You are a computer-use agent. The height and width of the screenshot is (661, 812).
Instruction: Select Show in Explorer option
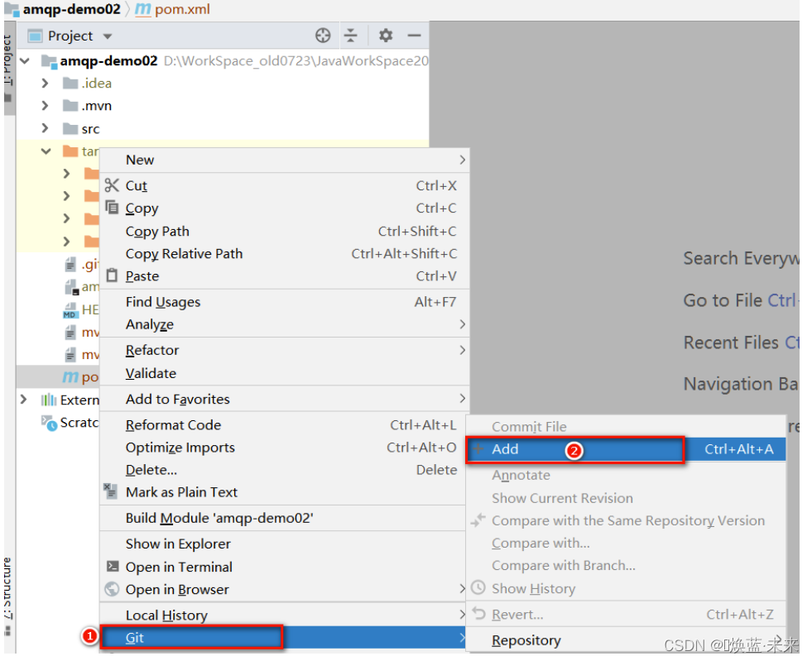pyautogui.click(x=178, y=544)
